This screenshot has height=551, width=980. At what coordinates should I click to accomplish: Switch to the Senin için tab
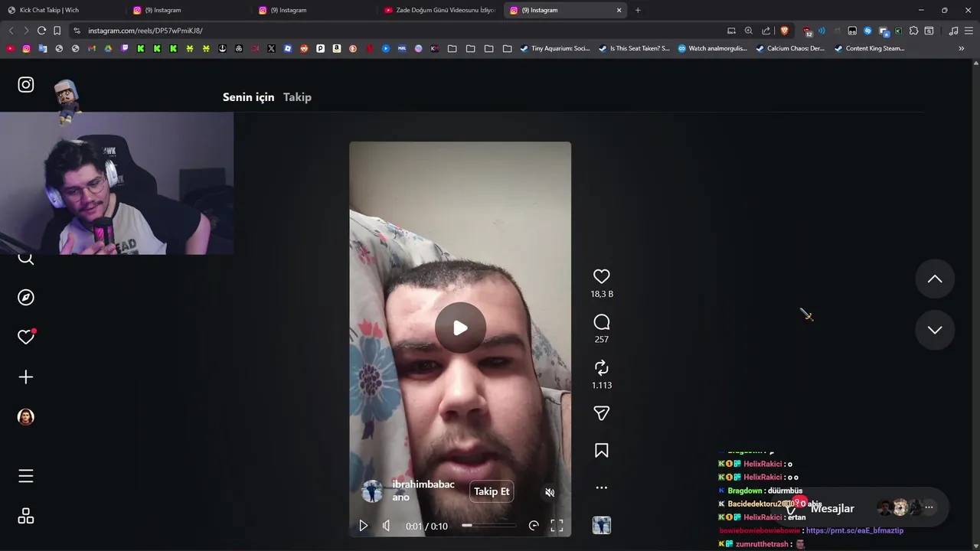click(x=248, y=97)
